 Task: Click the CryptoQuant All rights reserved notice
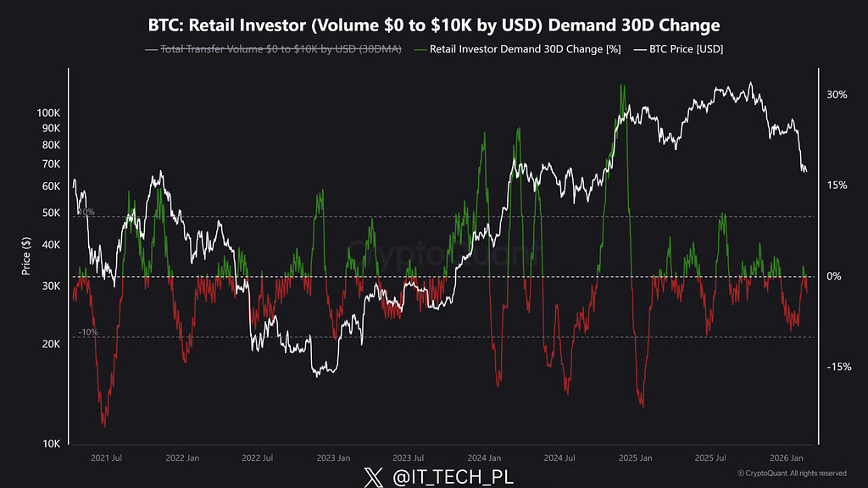pyautogui.click(x=791, y=473)
